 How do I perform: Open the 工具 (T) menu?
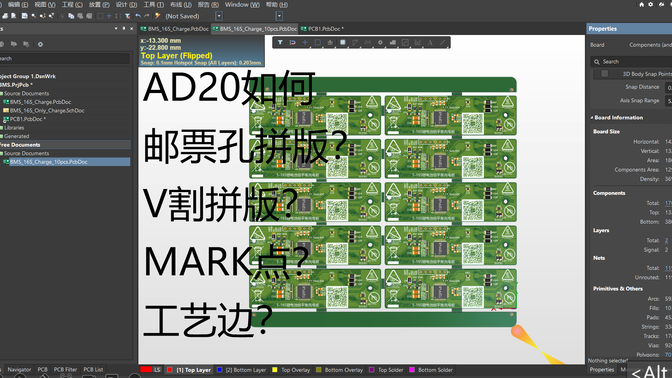153,5
